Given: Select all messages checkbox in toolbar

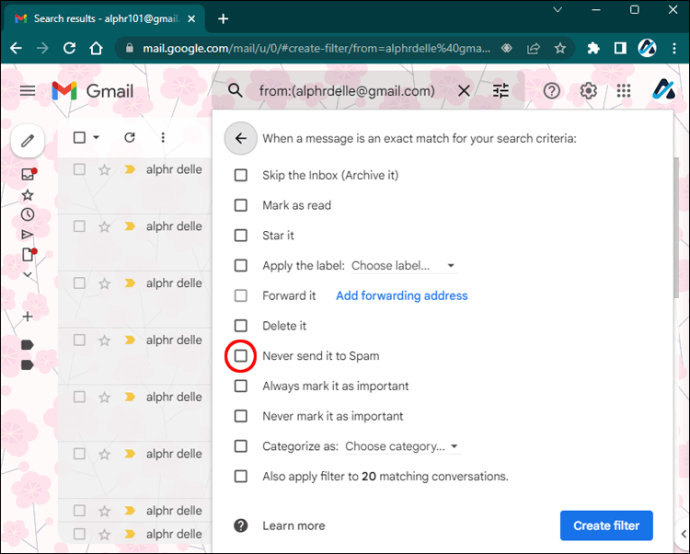Looking at the screenshot, I should (79, 138).
